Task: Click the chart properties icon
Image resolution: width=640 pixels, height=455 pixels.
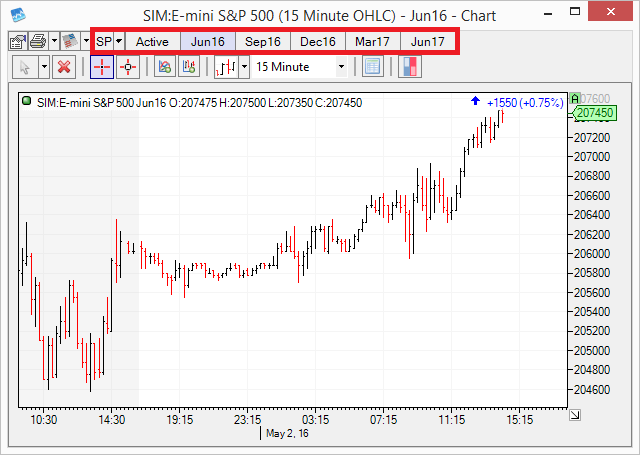Action: point(17,42)
